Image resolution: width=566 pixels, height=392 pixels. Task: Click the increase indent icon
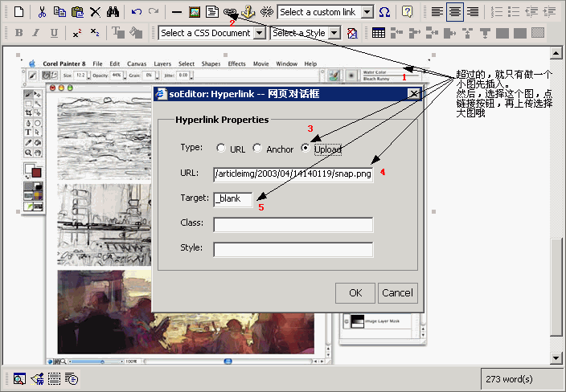[549, 12]
